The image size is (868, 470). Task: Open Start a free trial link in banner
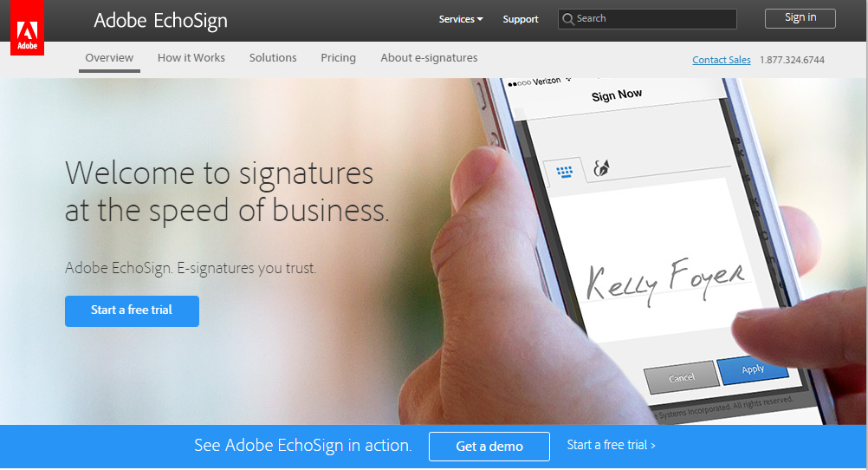pyautogui.click(x=611, y=445)
